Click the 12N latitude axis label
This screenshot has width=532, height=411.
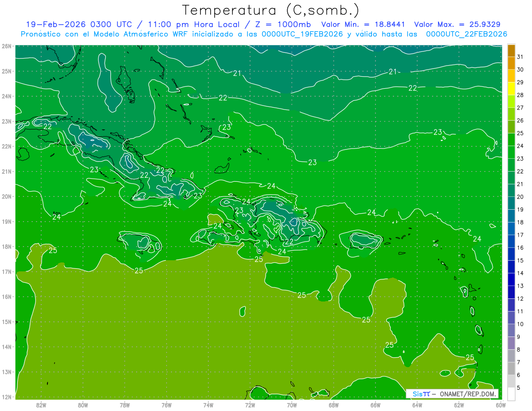(6, 397)
